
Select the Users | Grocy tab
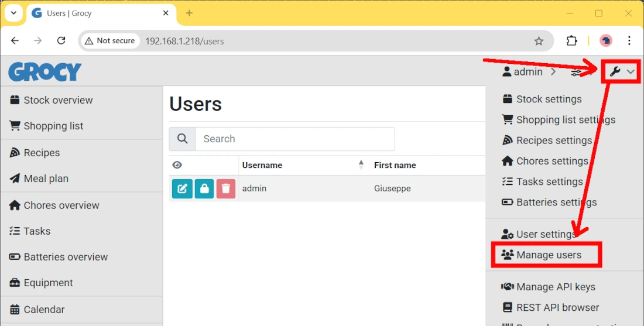coord(101,13)
